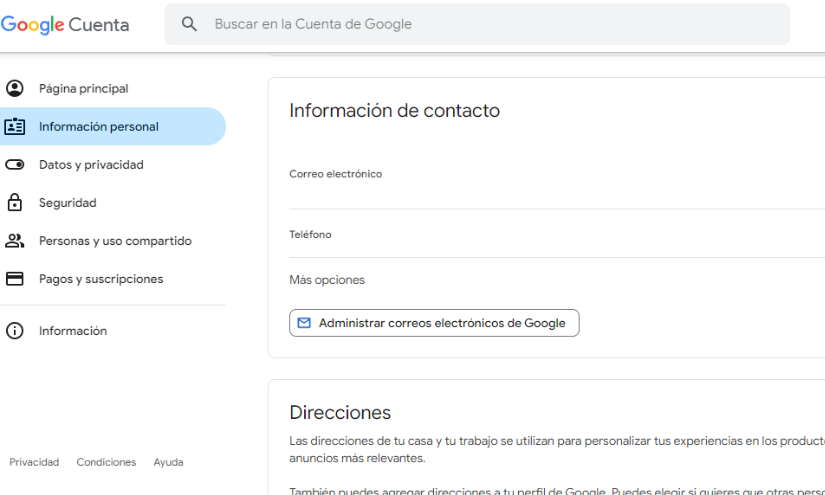Open the Condiciones footer link
The height and width of the screenshot is (495, 825).
point(106,462)
